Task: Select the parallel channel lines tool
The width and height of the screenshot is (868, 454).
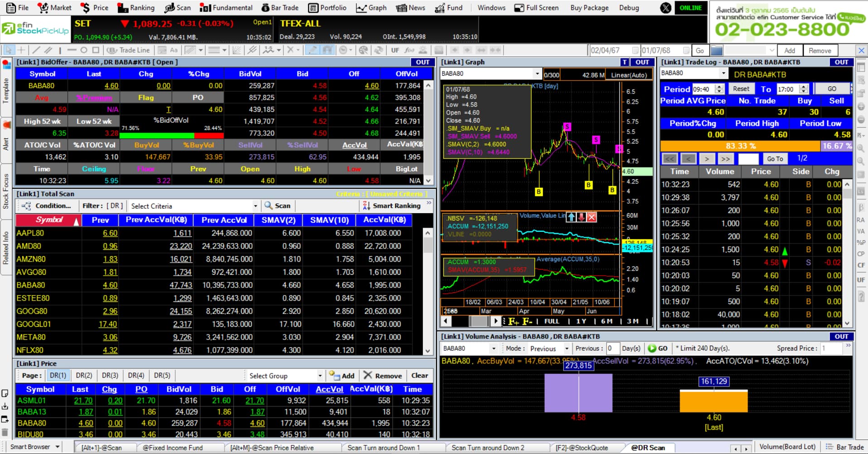Action: tap(48, 50)
